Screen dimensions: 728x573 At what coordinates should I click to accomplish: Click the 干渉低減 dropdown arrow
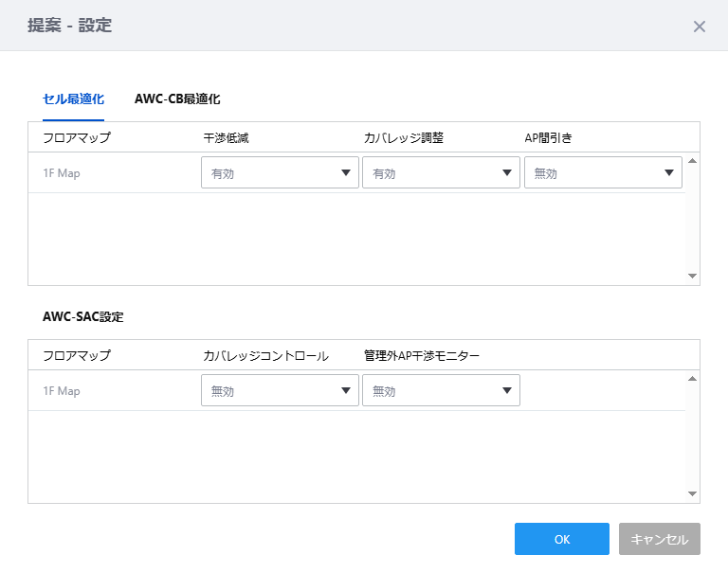pyautogui.click(x=345, y=172)
